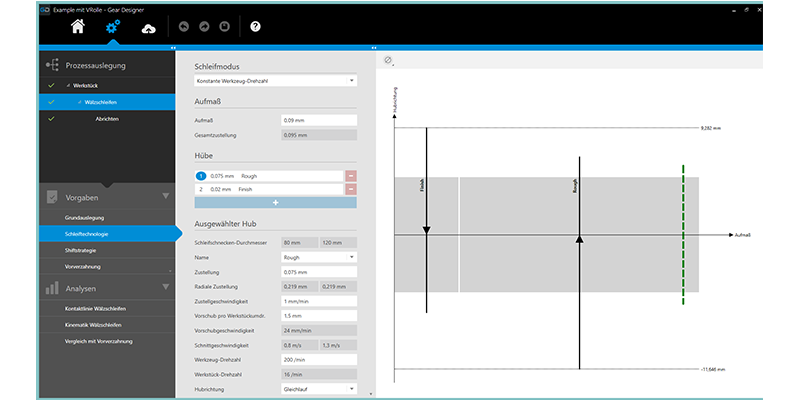Collapse the Vorgaben section arrow
Image resolution: width=800 pixels, height=400 pixels.
pyautogui.click(x=165, y=196)
